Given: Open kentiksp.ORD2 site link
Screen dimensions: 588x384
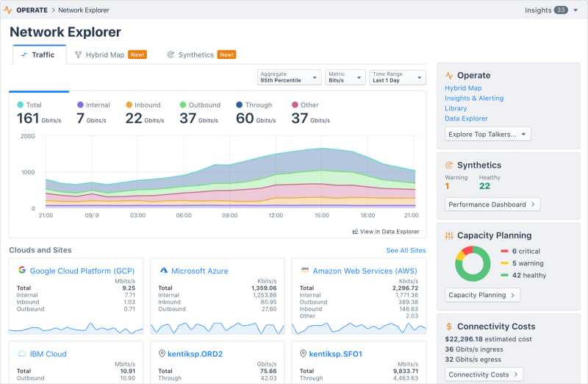Looking at the screenshot, I should pos(195,354).
